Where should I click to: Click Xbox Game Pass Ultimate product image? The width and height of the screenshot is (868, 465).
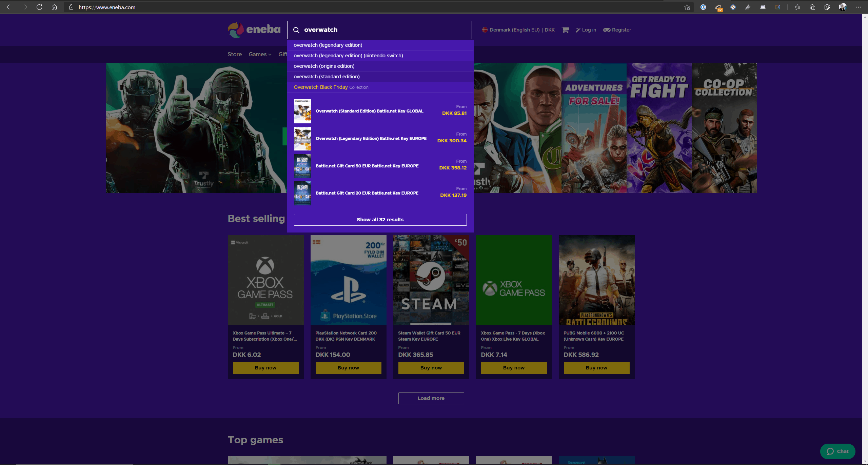(265, 280)
